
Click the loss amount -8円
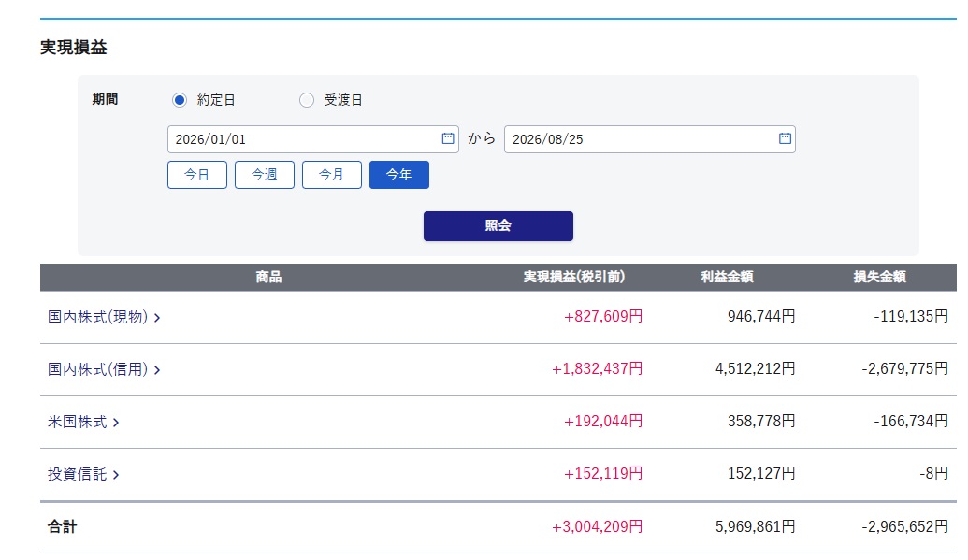click(x=934, y=474)
